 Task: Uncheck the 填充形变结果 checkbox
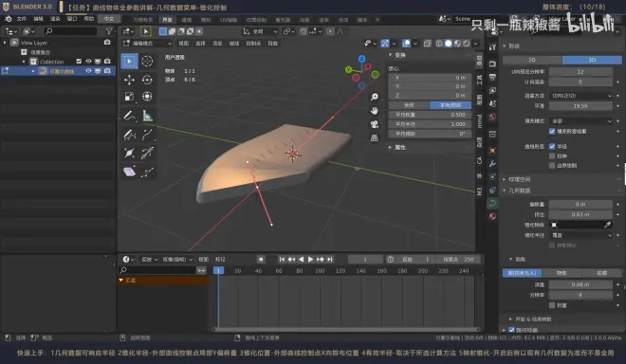pyautogui.click(x=552, y=132)
